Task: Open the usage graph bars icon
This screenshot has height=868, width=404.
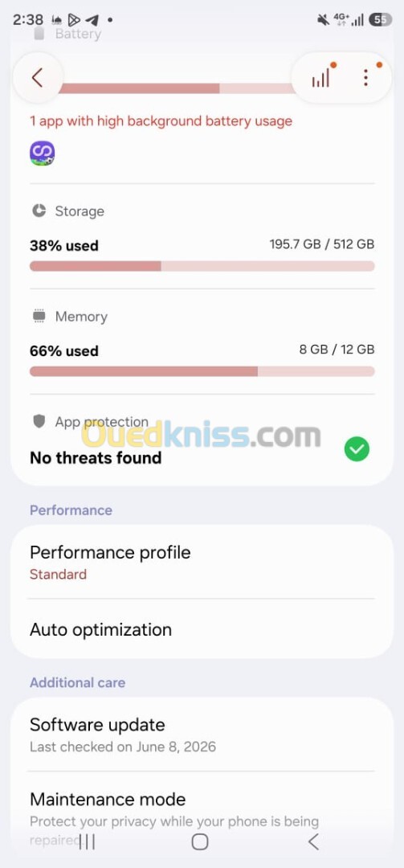Action: [321, 78]
